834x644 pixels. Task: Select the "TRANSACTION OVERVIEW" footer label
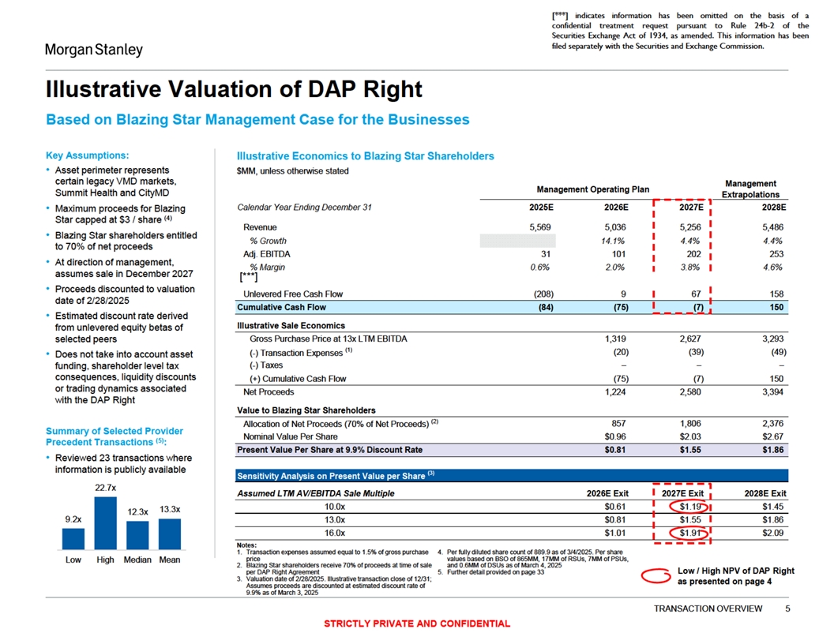(x=708, y=609)
